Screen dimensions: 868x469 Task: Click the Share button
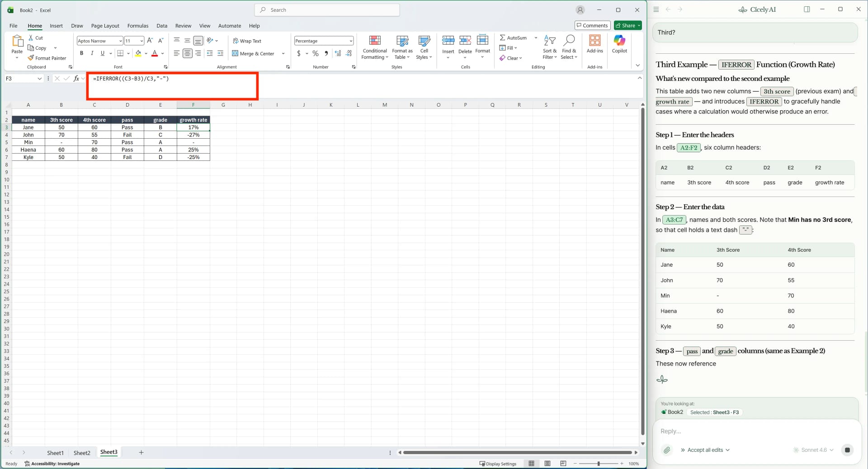pos(627,25)
